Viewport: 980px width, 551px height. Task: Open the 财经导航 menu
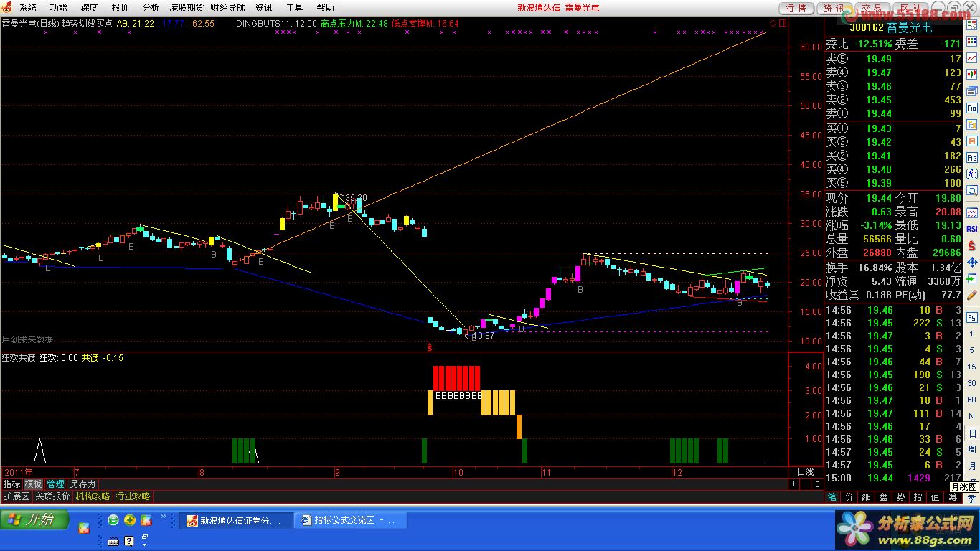tap(227, 8)
